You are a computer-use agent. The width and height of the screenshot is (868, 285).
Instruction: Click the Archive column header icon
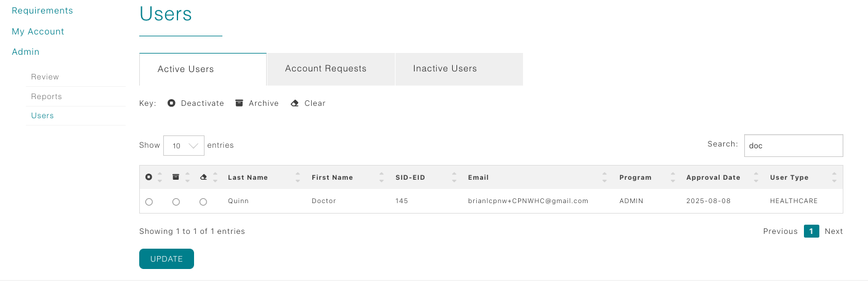pyautogui.click(x=176, y=177)
